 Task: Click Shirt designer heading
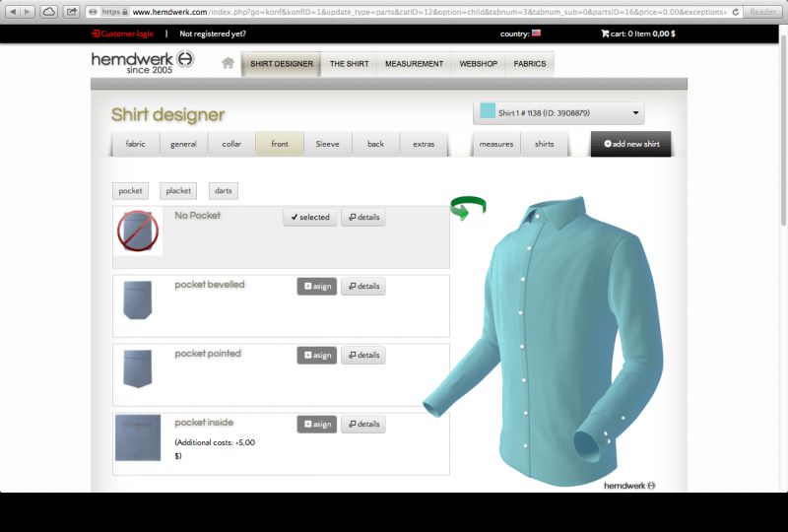(x=167, y=114)
